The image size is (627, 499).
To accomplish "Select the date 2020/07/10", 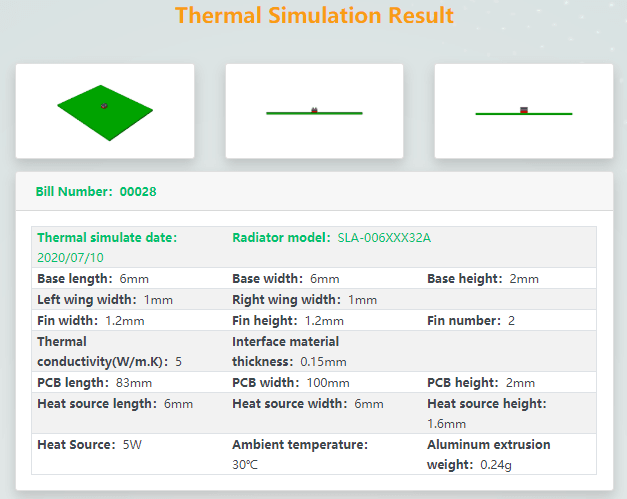I will click(70, 257).
